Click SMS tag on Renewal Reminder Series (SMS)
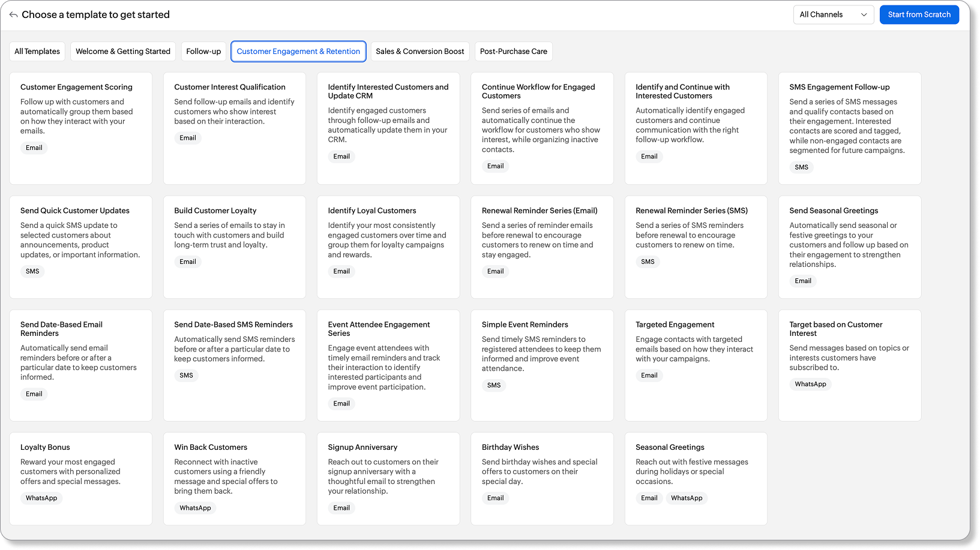980x550 pixels. tap(648, 262)
